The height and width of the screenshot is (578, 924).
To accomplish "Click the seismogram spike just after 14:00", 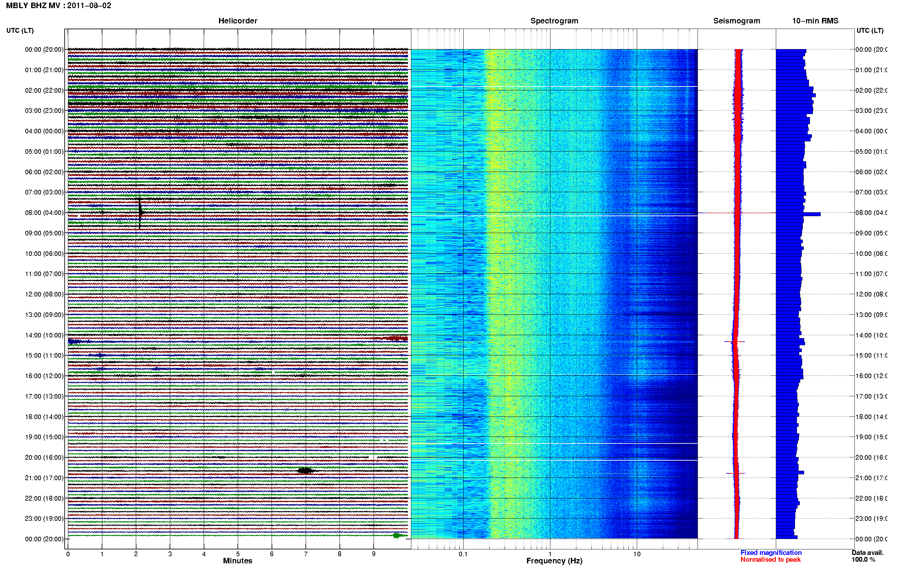I will [735, 341].
